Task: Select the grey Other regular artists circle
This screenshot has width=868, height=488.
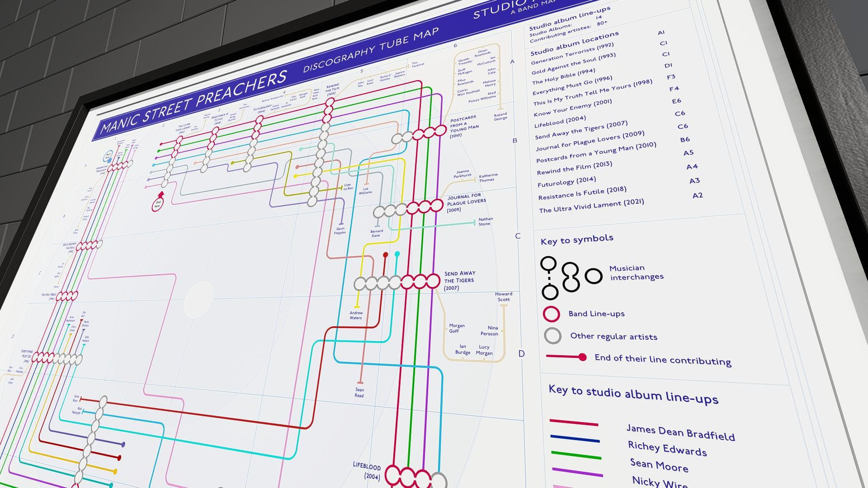Action: (x=552, y=336)
